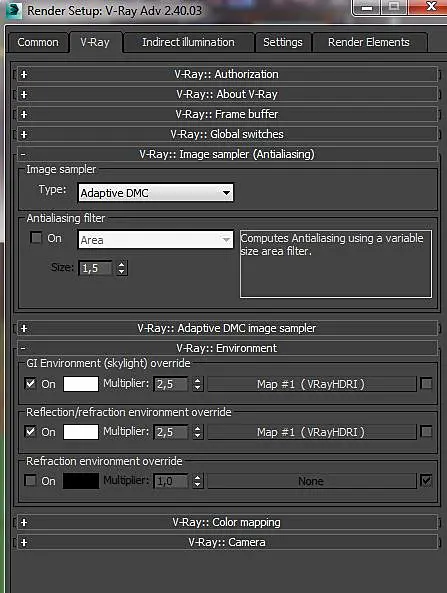The width and height of the screenshot is (447, 593).
Task: Open the GI Environment color swatch
Action: click(81, 384)
